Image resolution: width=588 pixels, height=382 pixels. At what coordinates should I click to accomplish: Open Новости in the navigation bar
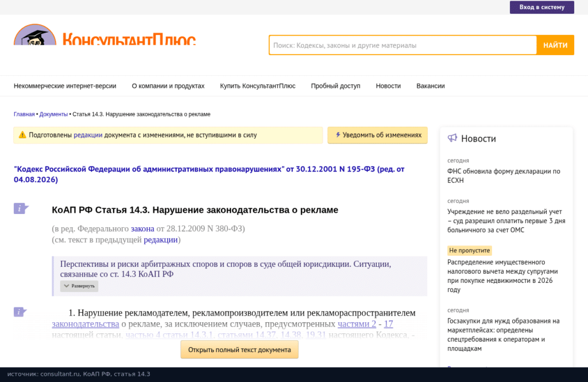coord(388,86)
